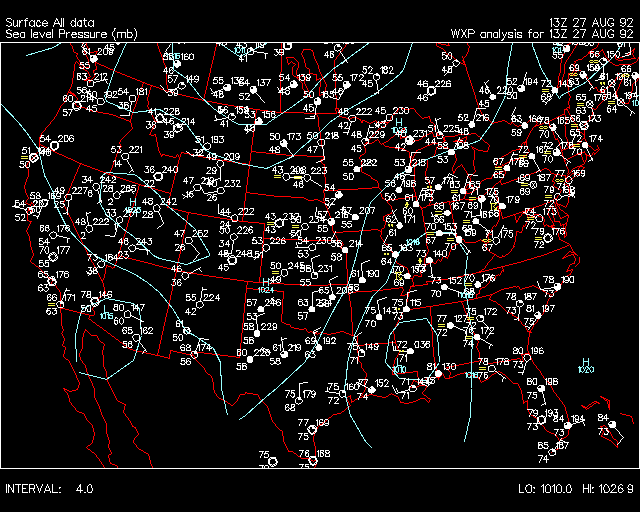
Task: Select the H 1024 high-pressure marker over Texas panhandle
Action: [x=265, y=285]
